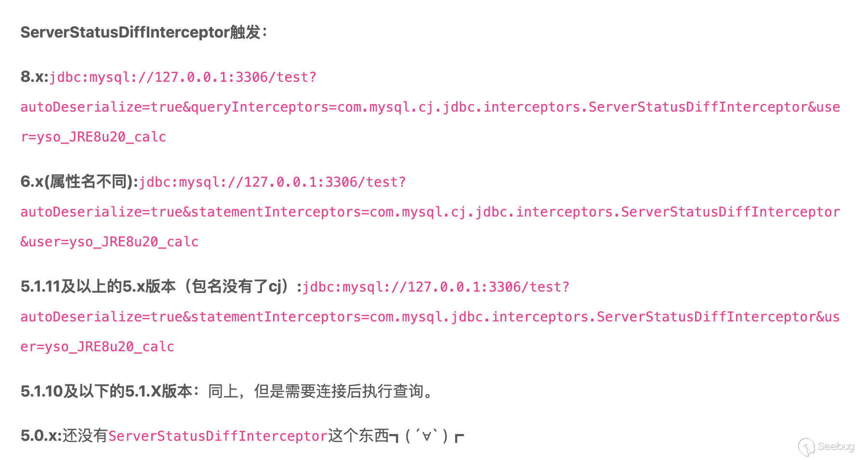
Task: Click the text 同上，但是需要连接后执行查询
Action: pos(320,391)
